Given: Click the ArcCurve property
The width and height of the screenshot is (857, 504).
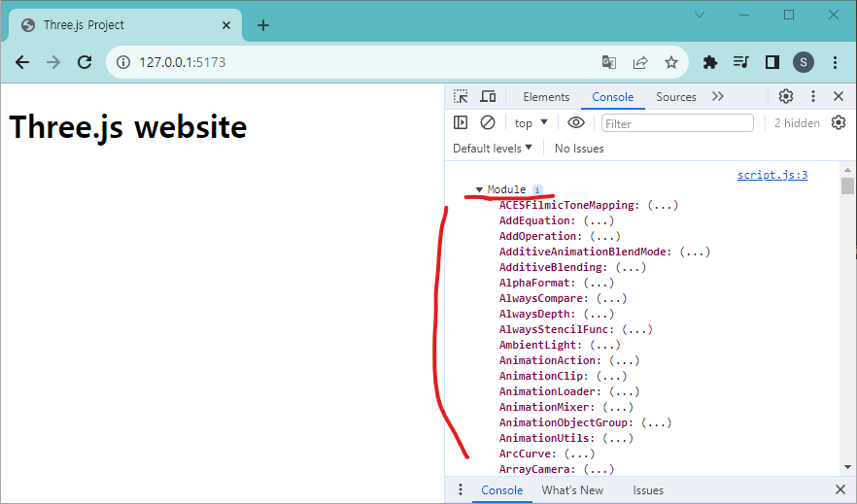Looking at the screenshot, I should (528, 454).
